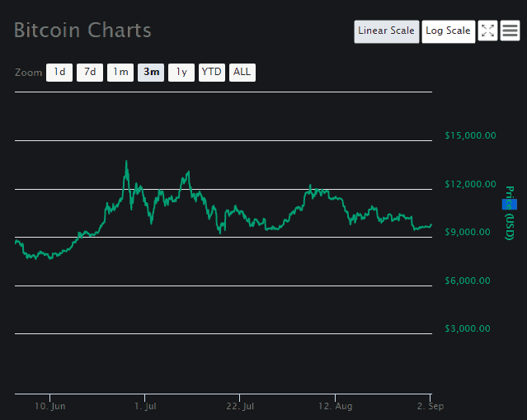Select the 3m zoom range

click(x=151, y=73)
